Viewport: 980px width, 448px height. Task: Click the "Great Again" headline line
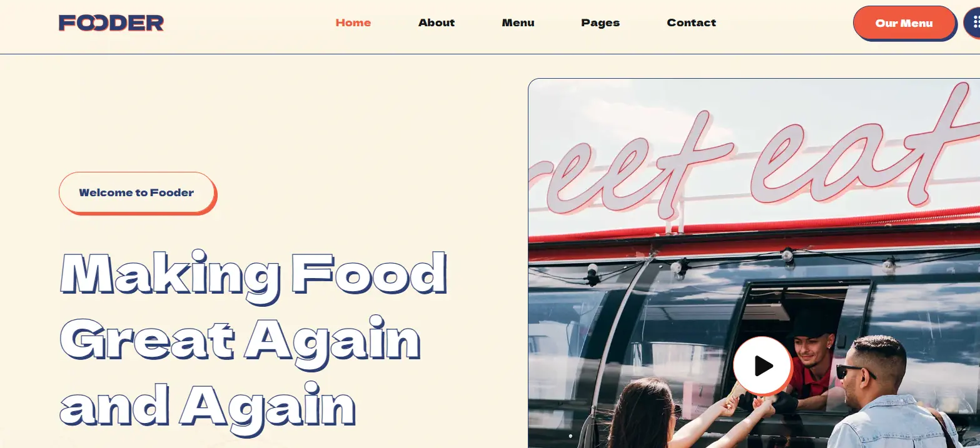click(241, 339)
